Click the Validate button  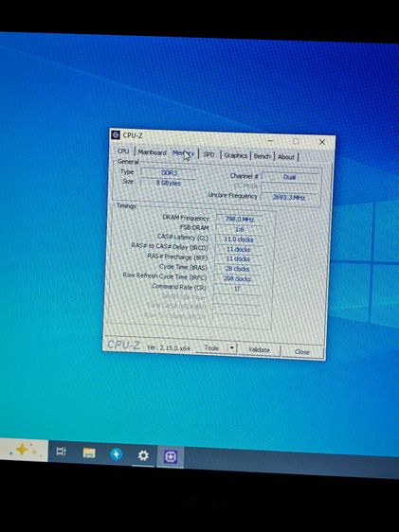tap(259, 350)
